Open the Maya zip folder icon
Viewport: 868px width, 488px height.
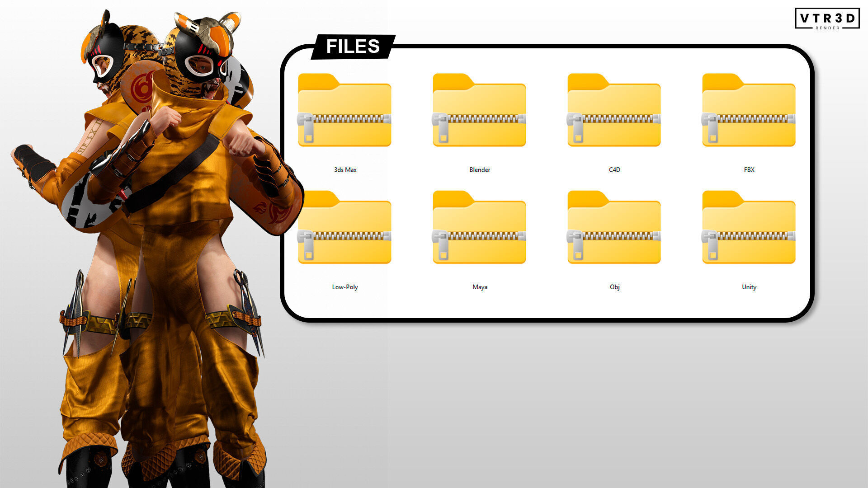pos(479,227)
